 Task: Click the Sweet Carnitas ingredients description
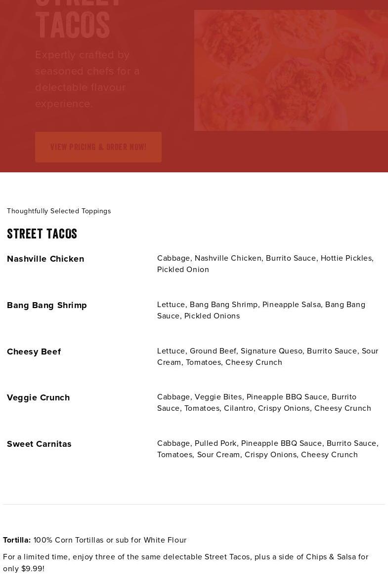[x=267, y=449]
